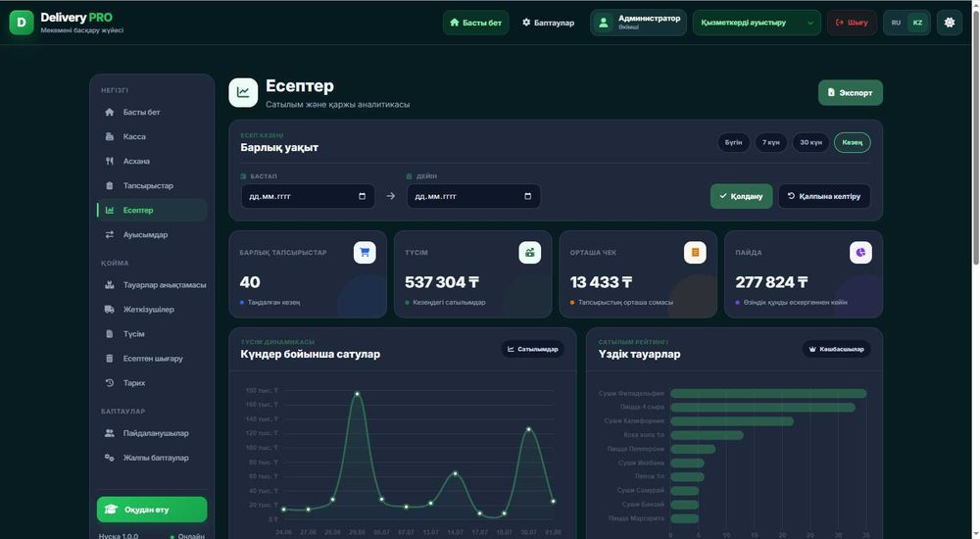Expand the Қызметкерді ауыстыру dropdown
The height and width of the screenshot is (539, 980).
tap(757, 23)
